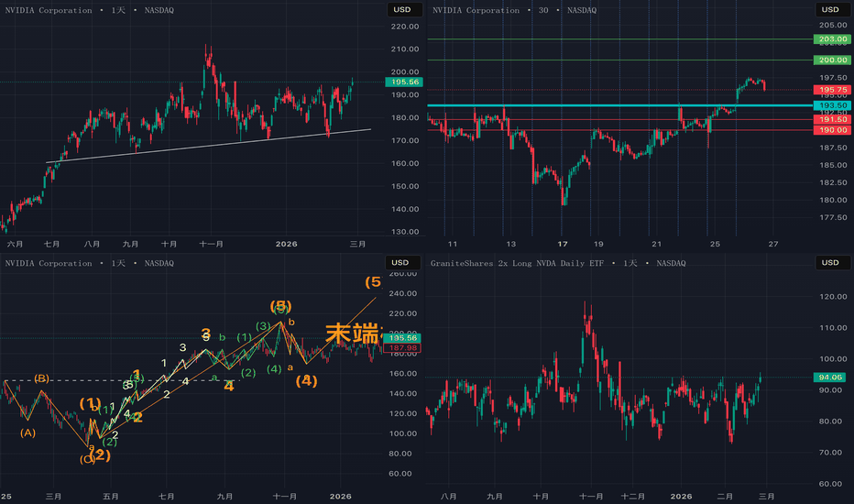The image size is (854, 504).
Task: Select the 195.56 price tag on the top-left chart
Action: pos(404,82)
